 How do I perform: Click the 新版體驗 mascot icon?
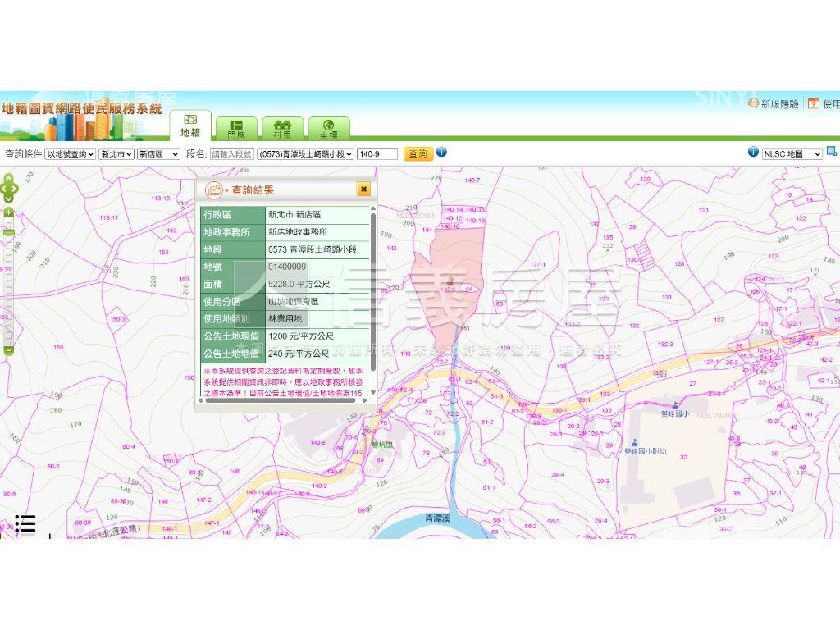pos(754,103)
